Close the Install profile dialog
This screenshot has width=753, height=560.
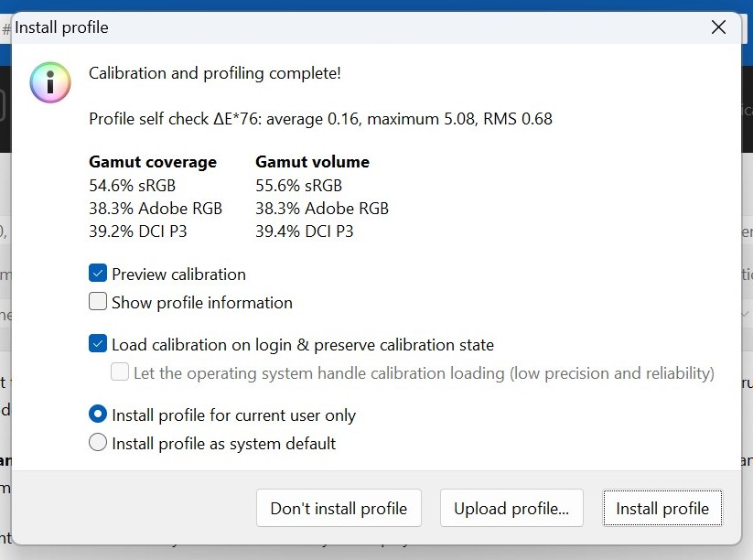pos(718,27)
